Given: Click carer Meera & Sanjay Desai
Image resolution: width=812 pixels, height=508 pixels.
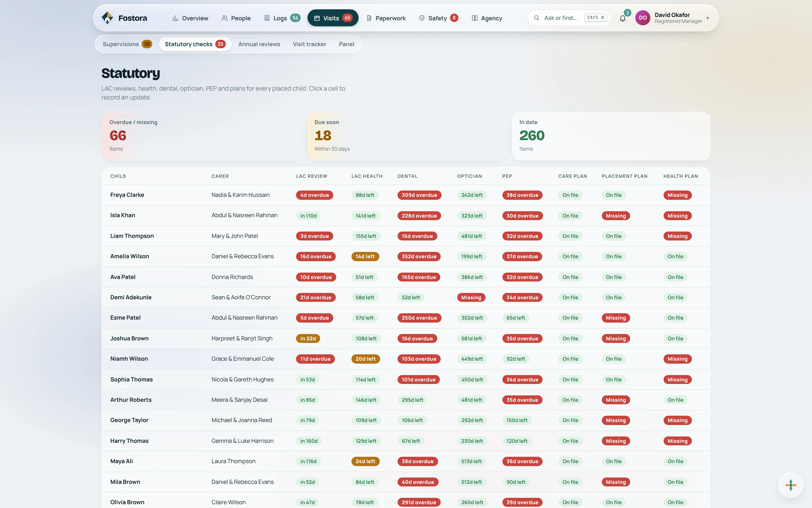Looking at the screenshot, I should pos(239,400).
